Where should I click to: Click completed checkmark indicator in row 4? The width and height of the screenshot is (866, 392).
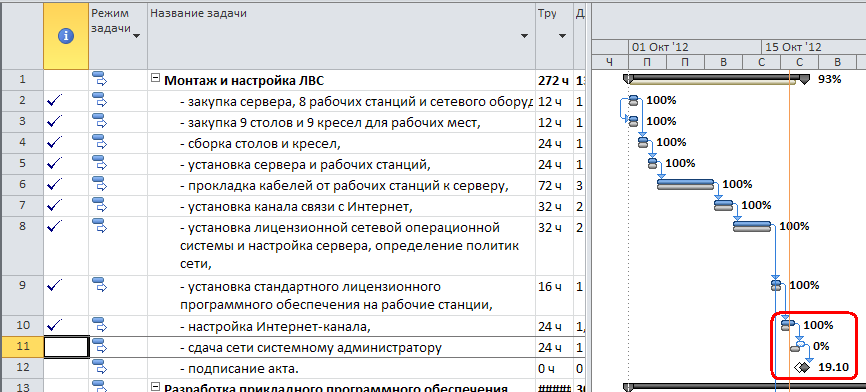tap(55, 142)
